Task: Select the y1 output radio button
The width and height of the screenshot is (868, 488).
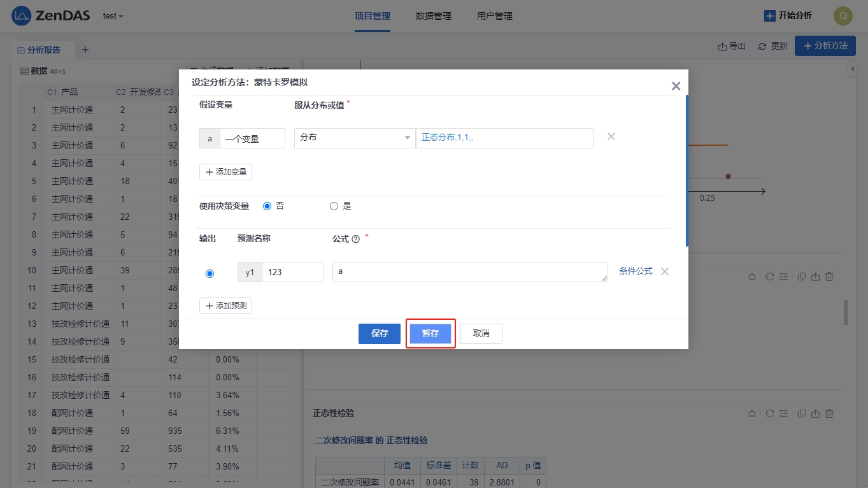Action: point(210,273)
